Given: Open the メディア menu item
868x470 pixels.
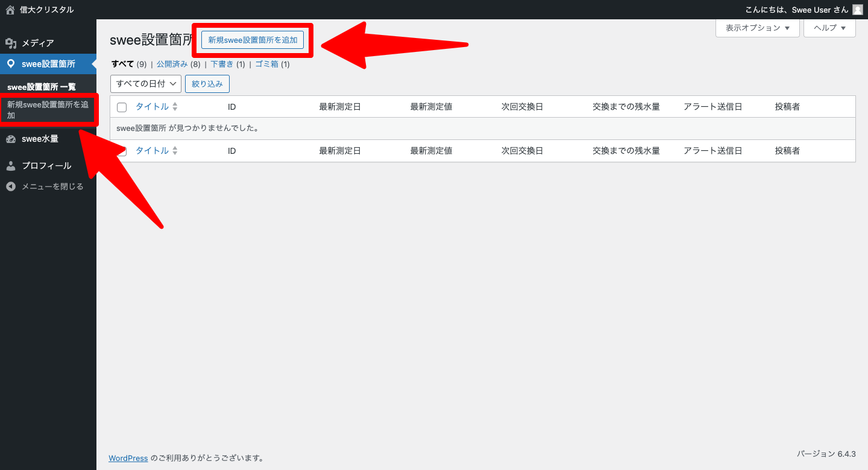Looking at the screenshot, I should click(38, 43).
